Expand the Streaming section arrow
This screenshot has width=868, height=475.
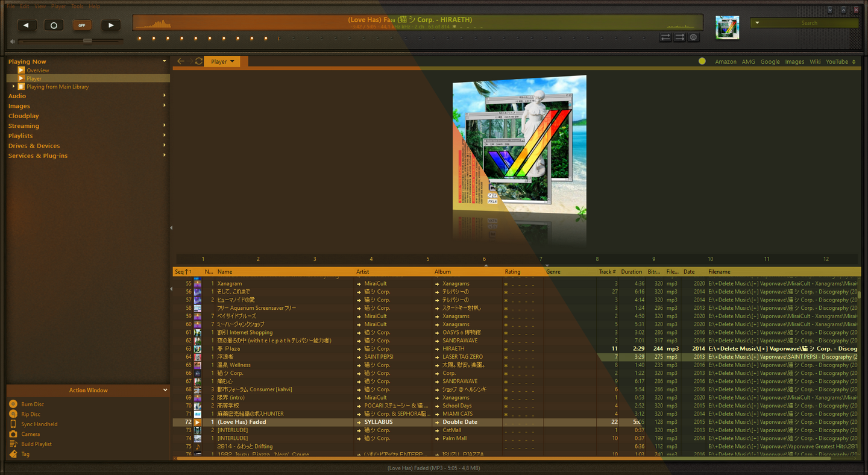(x=164, y=125)
